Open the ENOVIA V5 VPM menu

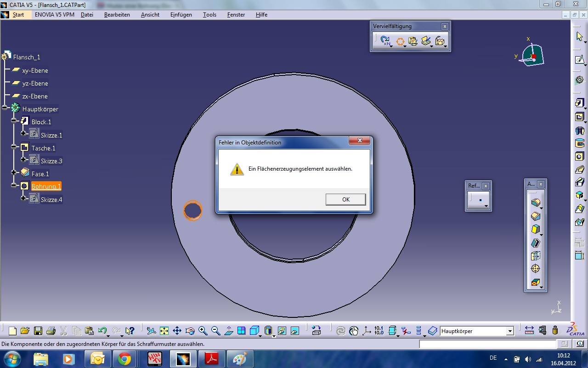(x=54, y=15)
